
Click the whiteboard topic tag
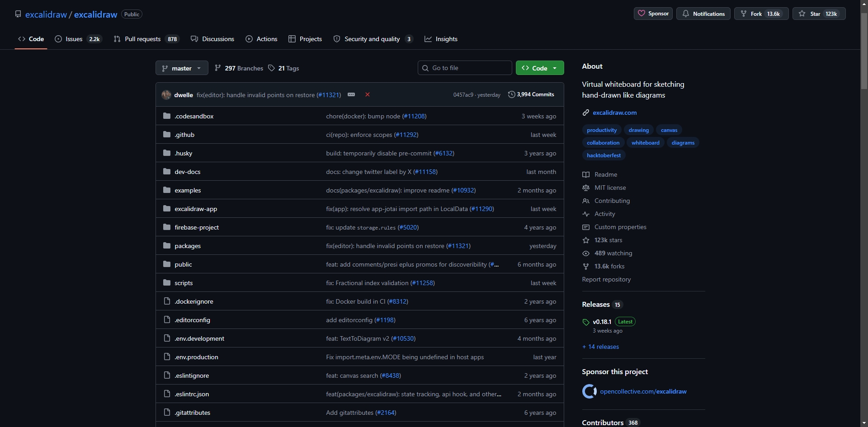(x=646, y=143)
